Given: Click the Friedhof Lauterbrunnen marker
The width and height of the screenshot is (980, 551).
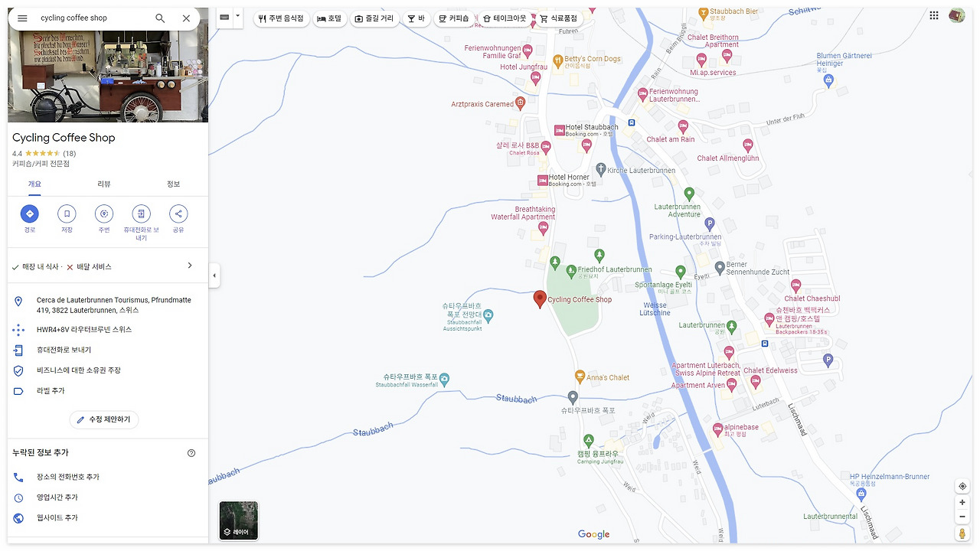Looking at the screenshot, I should pos(571,270).
